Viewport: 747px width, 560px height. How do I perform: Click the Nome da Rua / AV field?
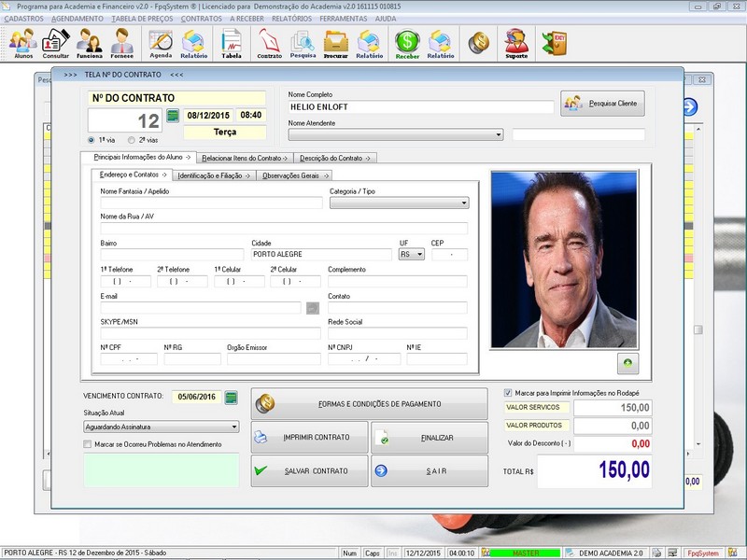click(284, 228)
